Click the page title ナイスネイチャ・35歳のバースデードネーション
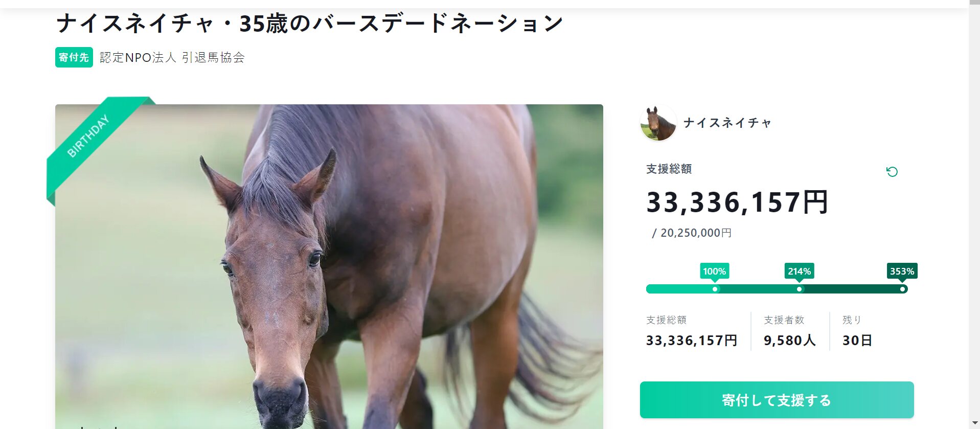 coord(309,24)
